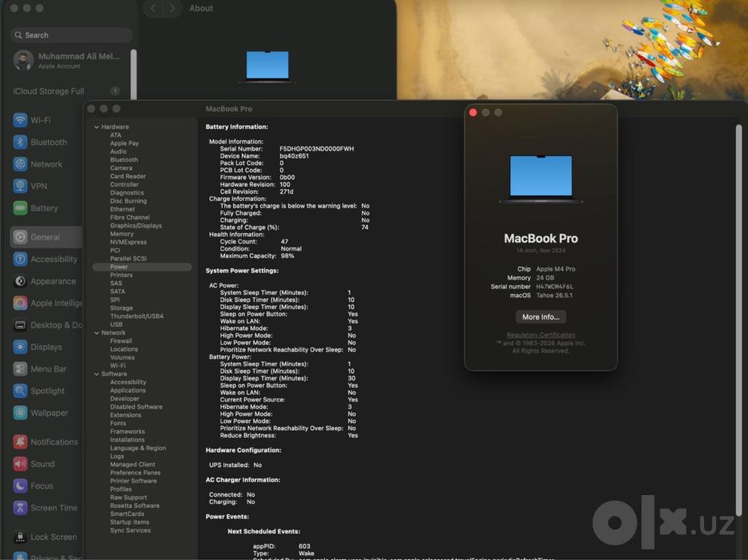
Task: Click the System Information window scrollbar
Action: tap(738, 320)
